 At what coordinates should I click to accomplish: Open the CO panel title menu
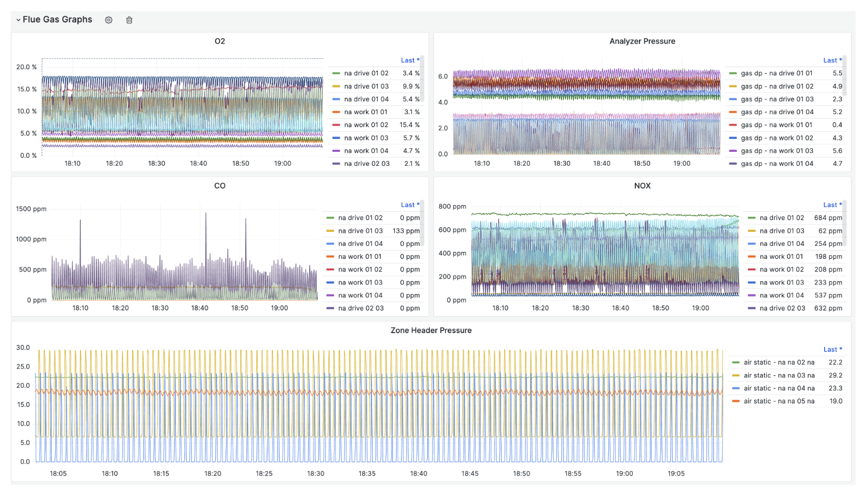[x=219, y=186]
